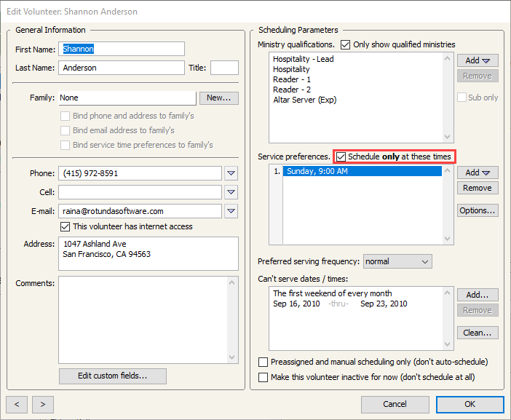Uncheck 'Schedule only at these times'

pos(341,156)
